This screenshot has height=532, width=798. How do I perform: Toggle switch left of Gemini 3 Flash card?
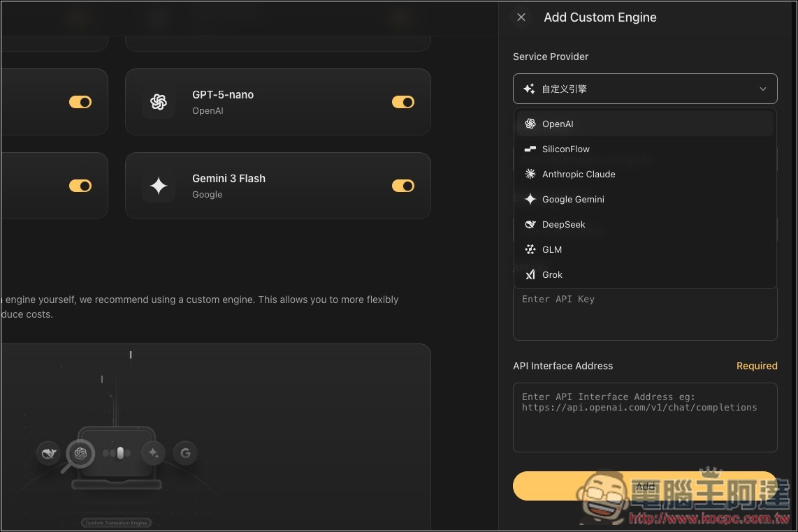pos(80,186)
